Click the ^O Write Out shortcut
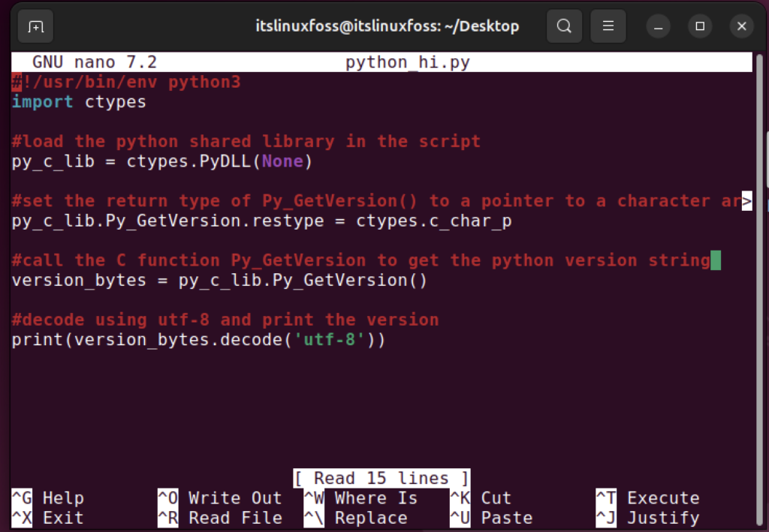Screen dimensions: 769x532 pos(220,498)
